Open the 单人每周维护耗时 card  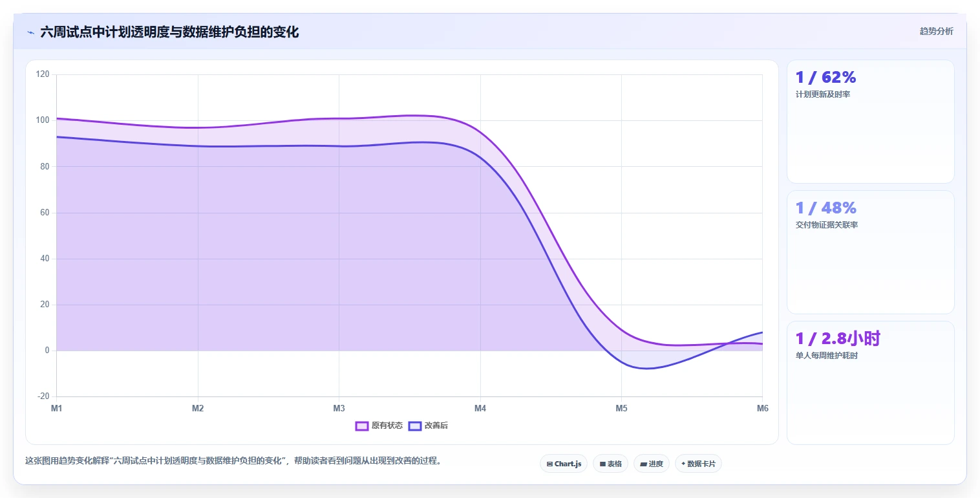[870, 383]
